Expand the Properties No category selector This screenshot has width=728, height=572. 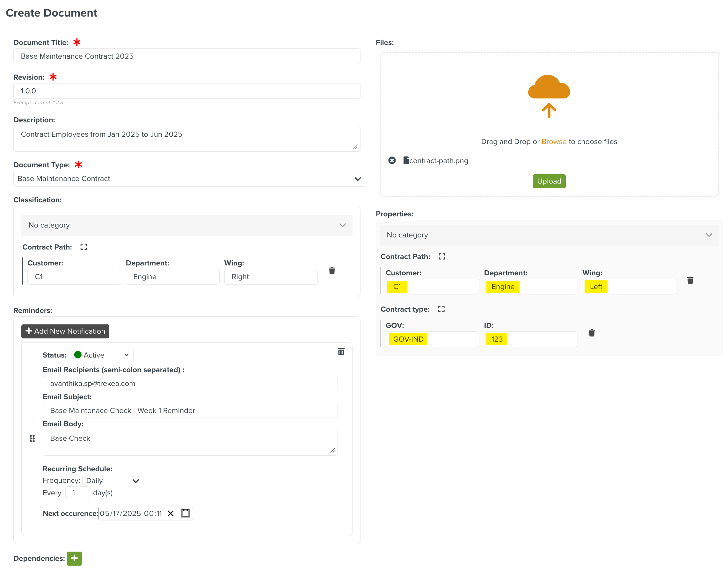coord(549,235)
